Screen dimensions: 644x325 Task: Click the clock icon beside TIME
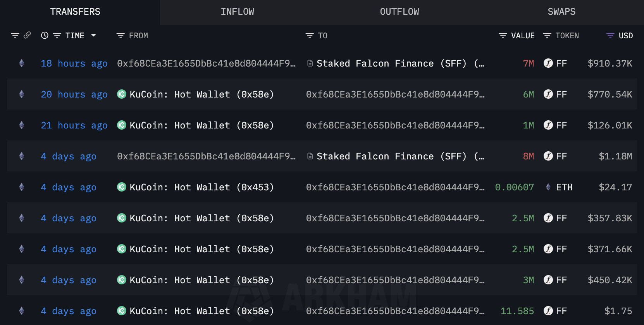click(45, 35)
